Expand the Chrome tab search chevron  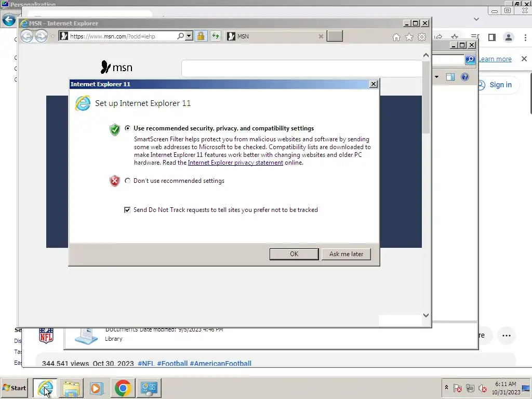click(476, 19)
